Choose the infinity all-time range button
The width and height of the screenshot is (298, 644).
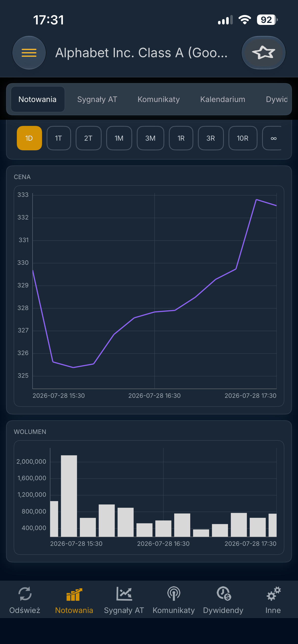[272, 138]
